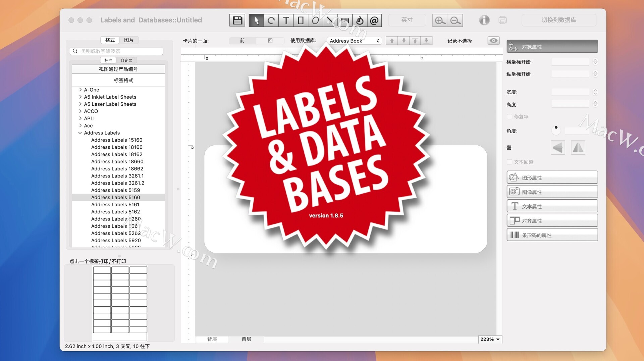Open the info icon

coord(484,20)
